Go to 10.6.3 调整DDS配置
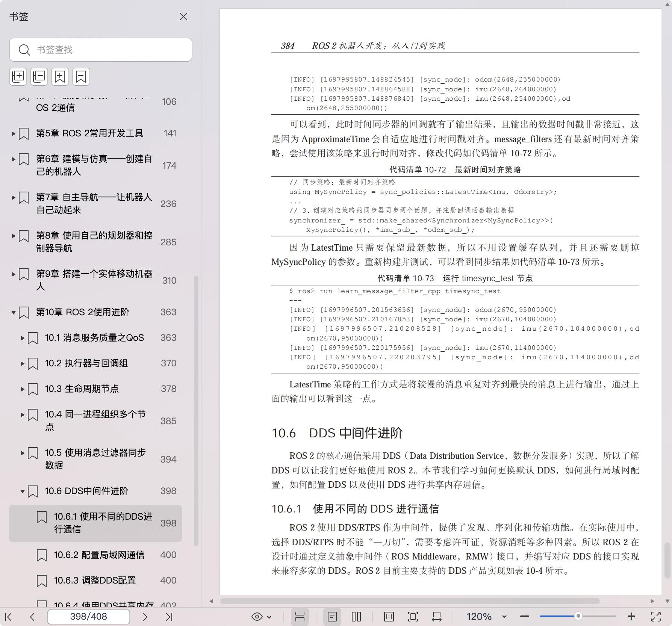The width and height of the screenshot is (672, 626). pyautogui.click(x=95, y=581)
